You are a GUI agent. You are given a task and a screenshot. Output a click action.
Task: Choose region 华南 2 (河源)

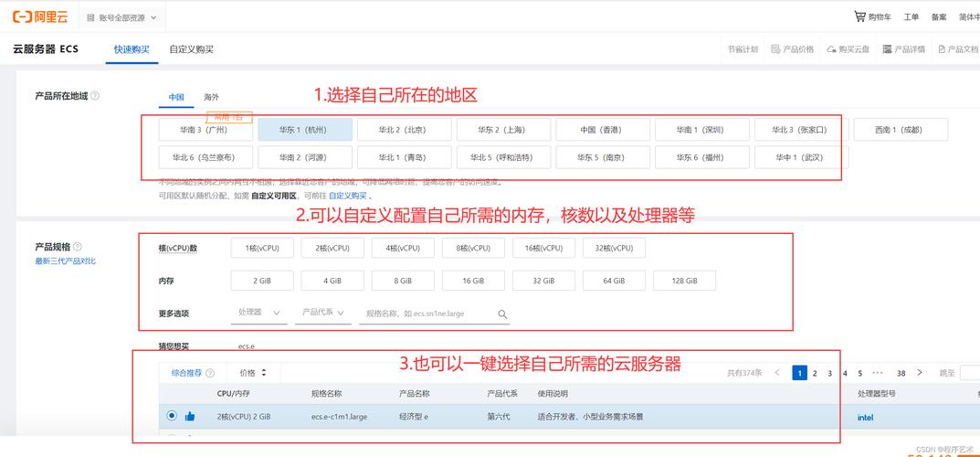[306, 157]
